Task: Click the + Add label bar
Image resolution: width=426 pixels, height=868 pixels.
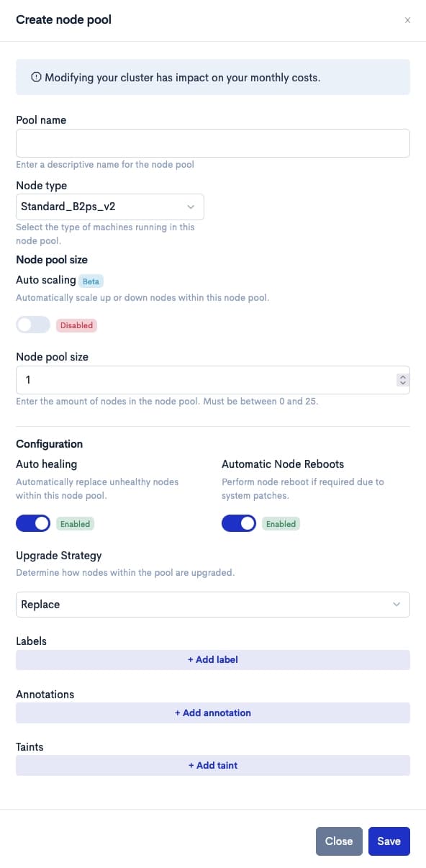Action: [x=213, y=659]
